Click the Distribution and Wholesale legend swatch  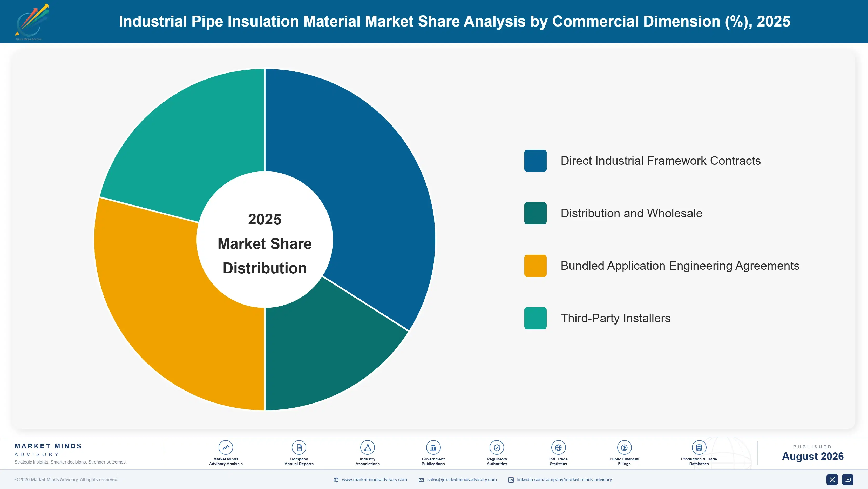click(x=535, y=213)
